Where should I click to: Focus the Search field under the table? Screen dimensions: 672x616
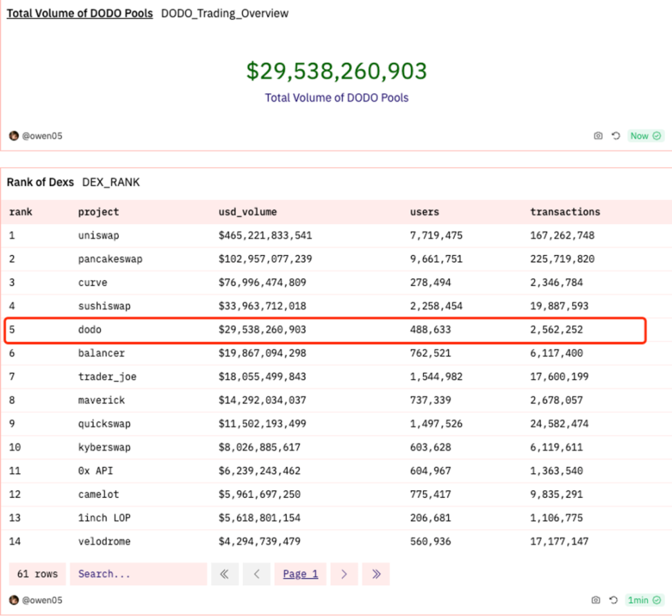click(138, 574)
